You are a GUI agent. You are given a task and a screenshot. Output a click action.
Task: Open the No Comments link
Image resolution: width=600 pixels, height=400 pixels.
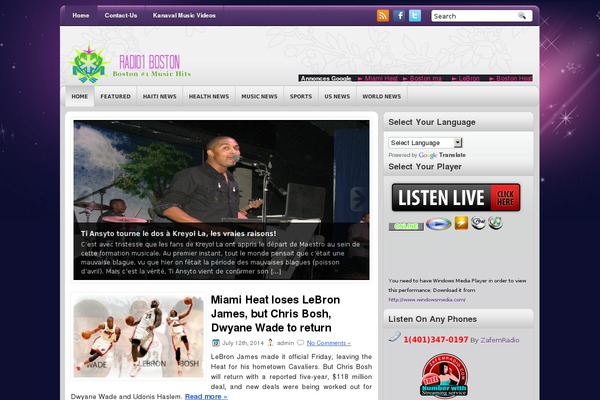pyautogui.click(x=329, y=343)
